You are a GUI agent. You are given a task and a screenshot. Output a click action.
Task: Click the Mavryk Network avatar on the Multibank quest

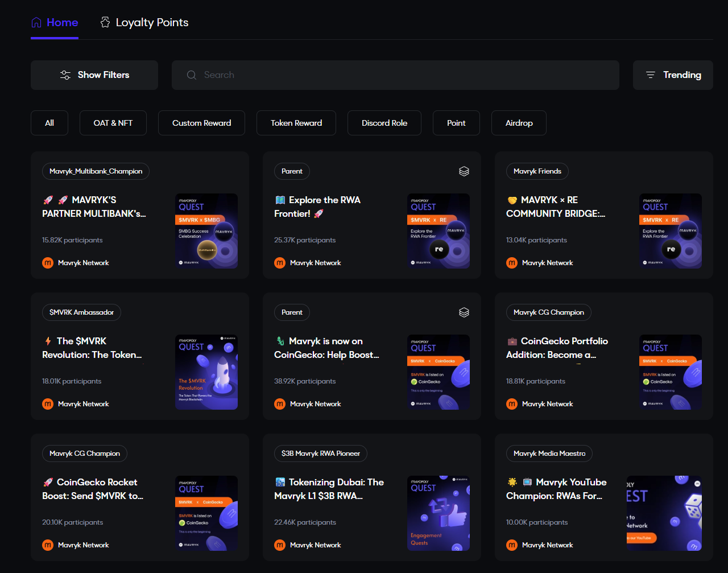pos(47,262)
